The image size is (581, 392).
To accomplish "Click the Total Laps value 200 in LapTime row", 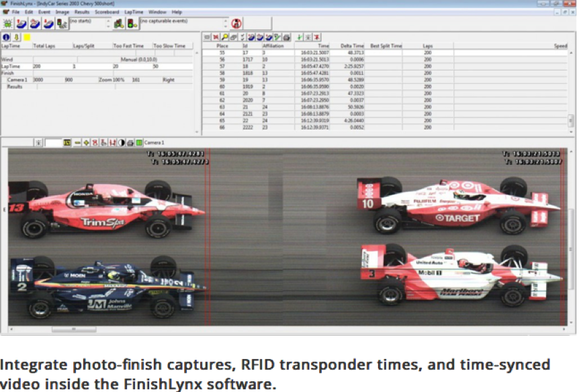I will pos(37,66).
